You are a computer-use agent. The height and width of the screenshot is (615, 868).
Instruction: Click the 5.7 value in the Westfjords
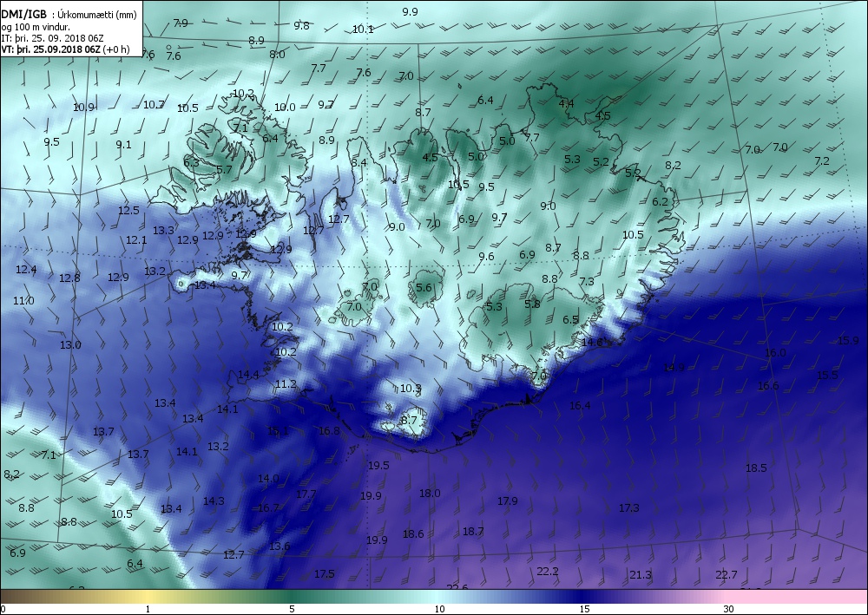[224, 169]
